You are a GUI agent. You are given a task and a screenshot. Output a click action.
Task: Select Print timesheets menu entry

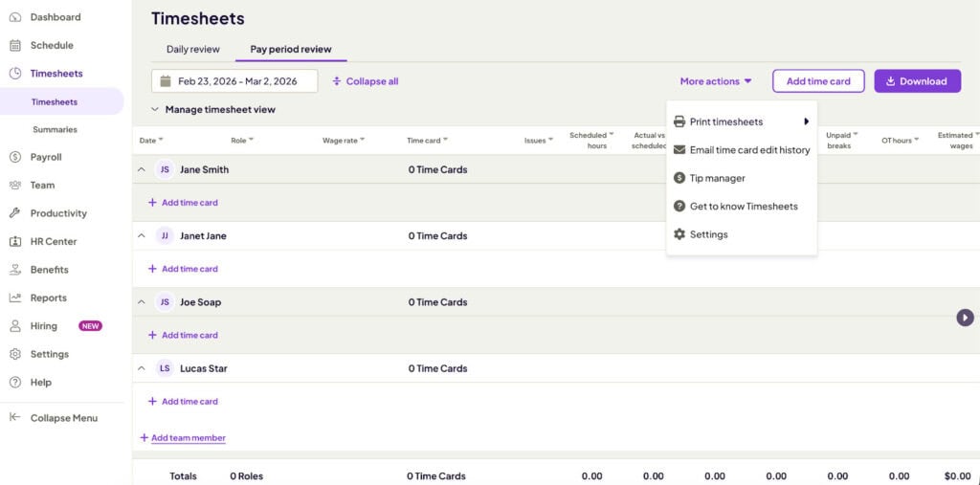point(742,121)
